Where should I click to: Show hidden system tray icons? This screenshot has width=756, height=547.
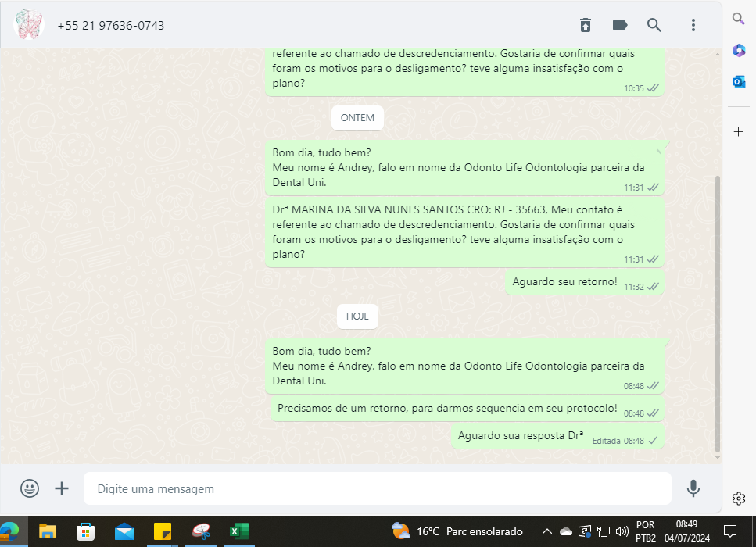point(547,531)
